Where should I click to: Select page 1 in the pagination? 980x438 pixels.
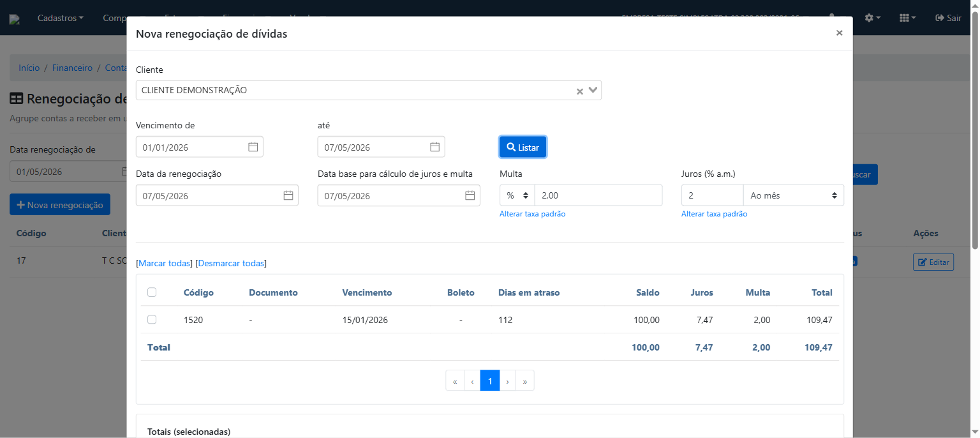pos(490,381)
